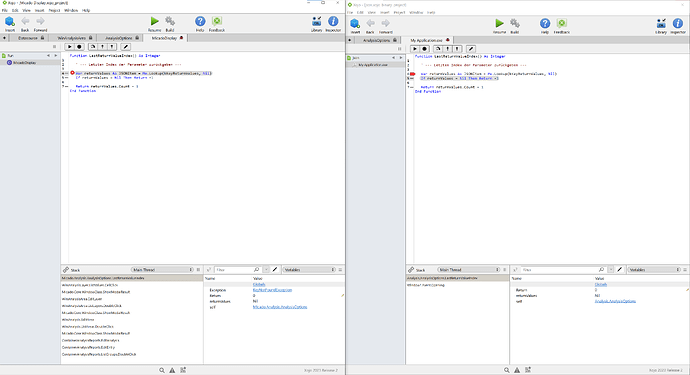This screenshot has width=690, height=375.
Task: Open Feedback icon in left window toolbar
Action: (x=217, y=21)
